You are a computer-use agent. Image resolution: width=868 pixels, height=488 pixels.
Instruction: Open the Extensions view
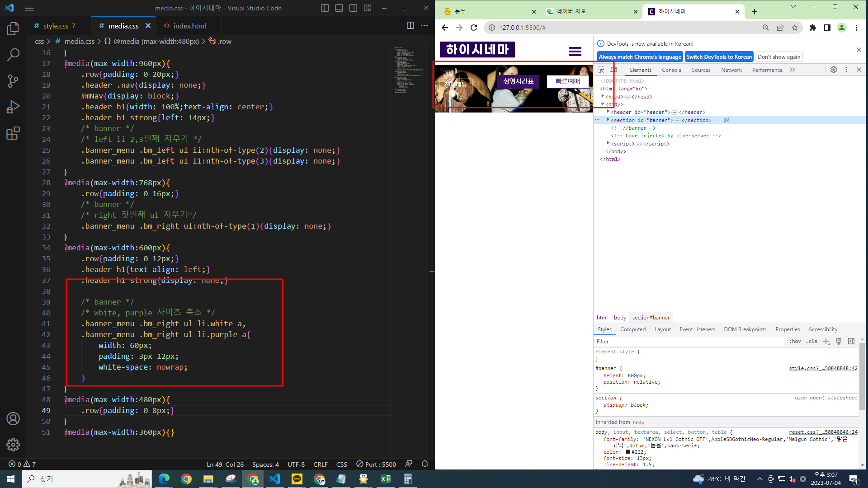(13, 133)
